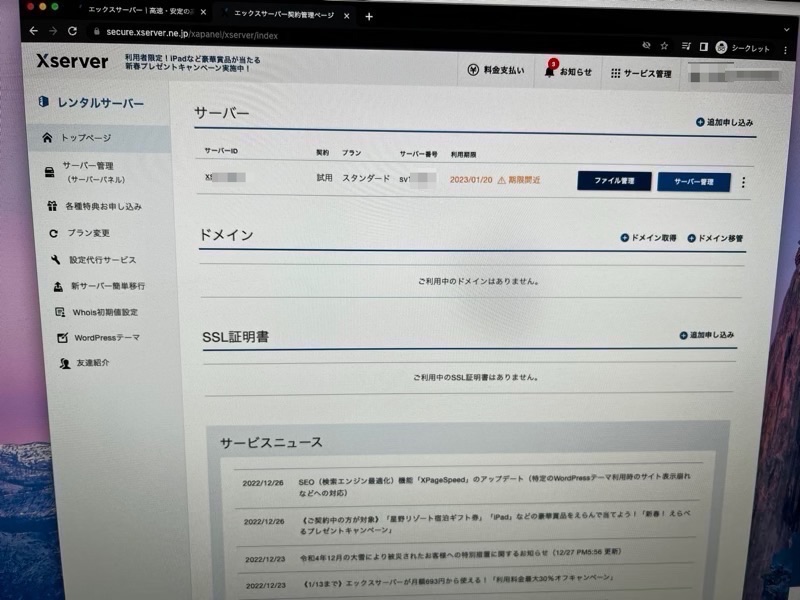800x600 pixels.
Task: Open お知らせ notifications bell
Action: [x=568, y=71]
